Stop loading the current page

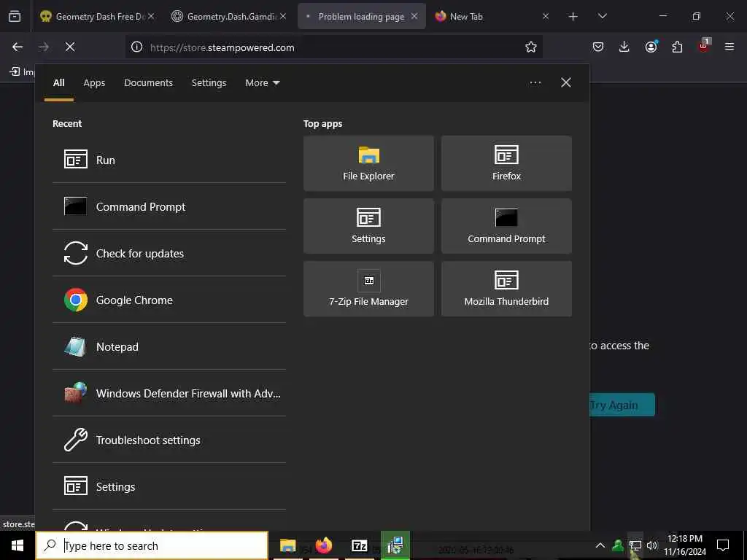pyautogui.click(x=70, y=47)
